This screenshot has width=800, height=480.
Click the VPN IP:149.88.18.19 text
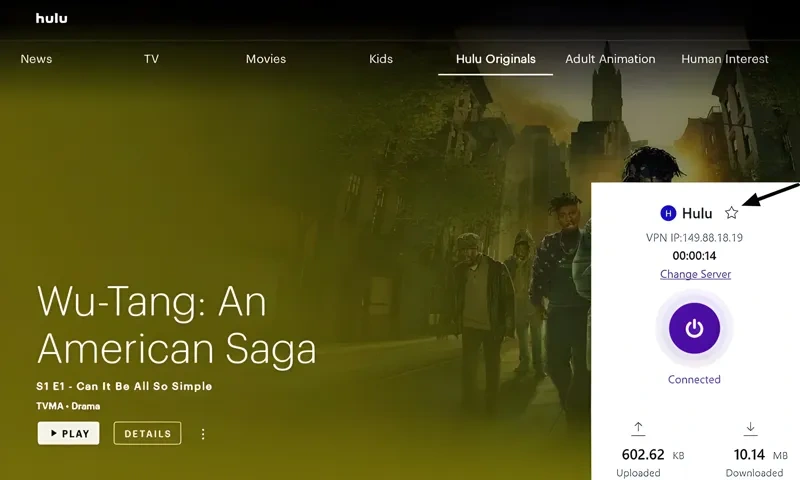pos(694,238)
